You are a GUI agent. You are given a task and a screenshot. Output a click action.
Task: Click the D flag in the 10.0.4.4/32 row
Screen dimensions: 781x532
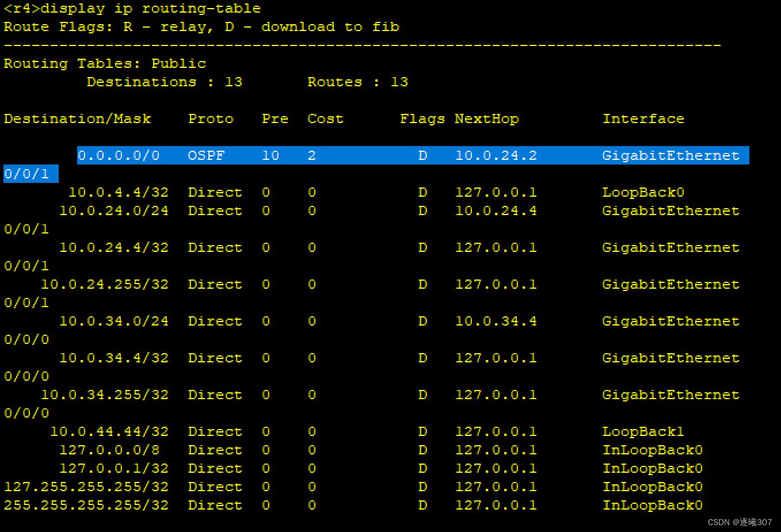tap(422, 193)
